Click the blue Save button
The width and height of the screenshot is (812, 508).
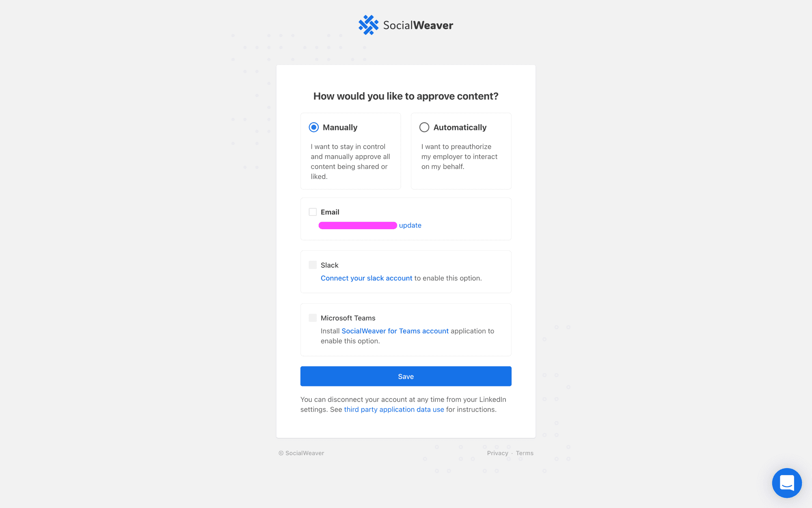point(406,376)
